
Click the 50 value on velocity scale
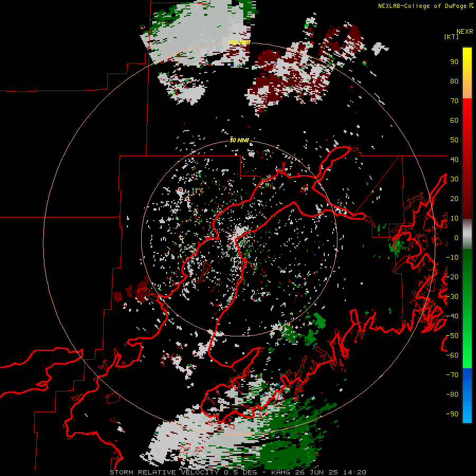[454, 140]
